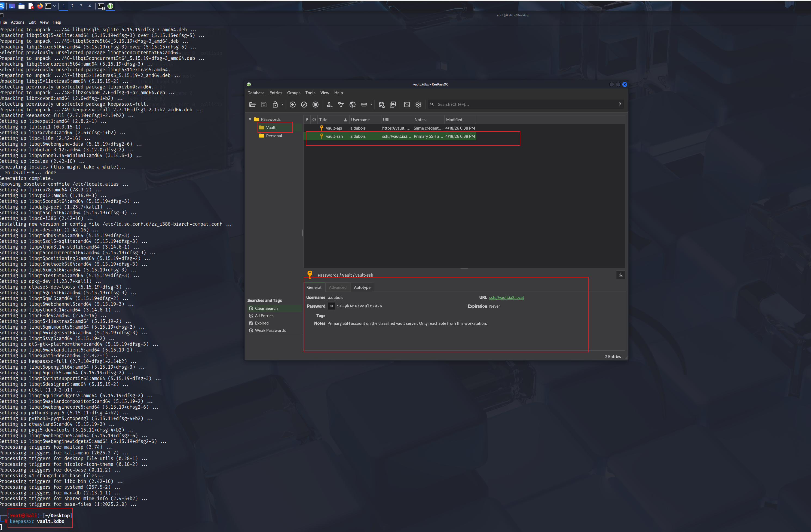Image resolution: width=811 pixels, height=532 pixels.
Task: Click the show desktop icon in the panel
Action: pyautogui.click(x=12, y=6)
